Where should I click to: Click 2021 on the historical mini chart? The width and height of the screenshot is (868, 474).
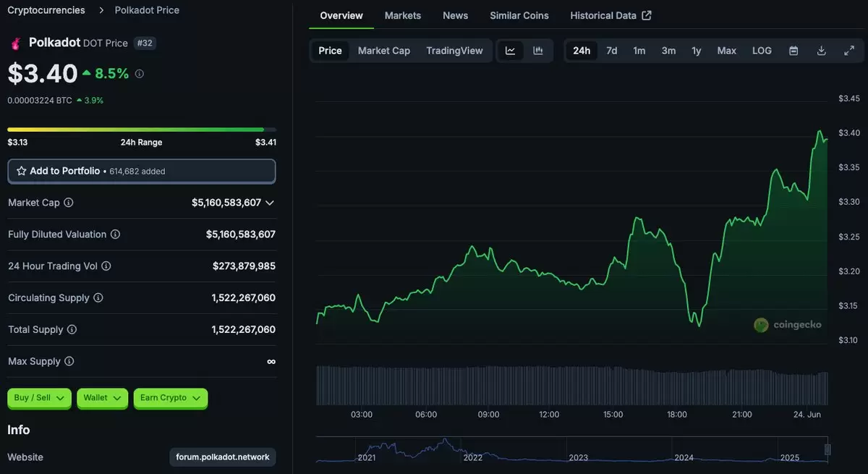point(367,457)
